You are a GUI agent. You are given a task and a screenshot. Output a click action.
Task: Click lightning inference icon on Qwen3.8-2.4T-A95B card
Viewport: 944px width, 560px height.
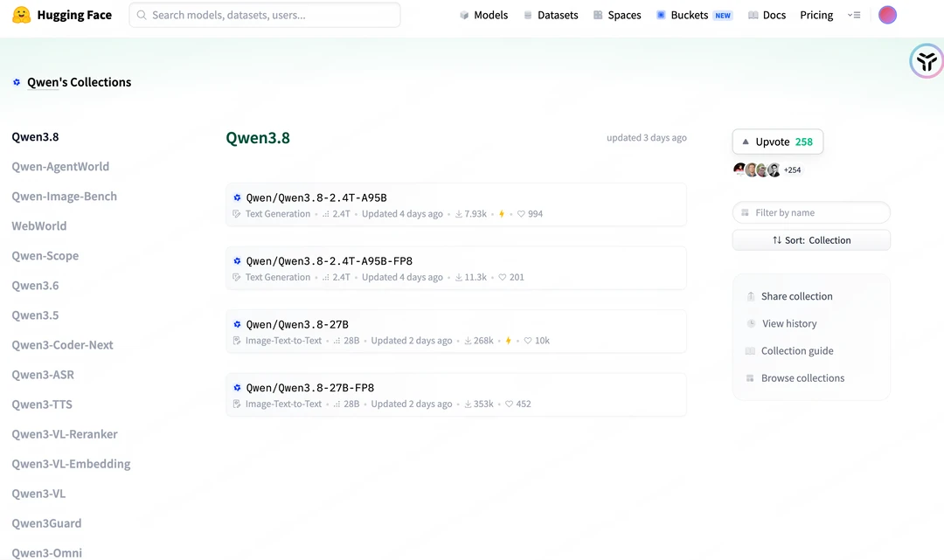tap(502, 214)
